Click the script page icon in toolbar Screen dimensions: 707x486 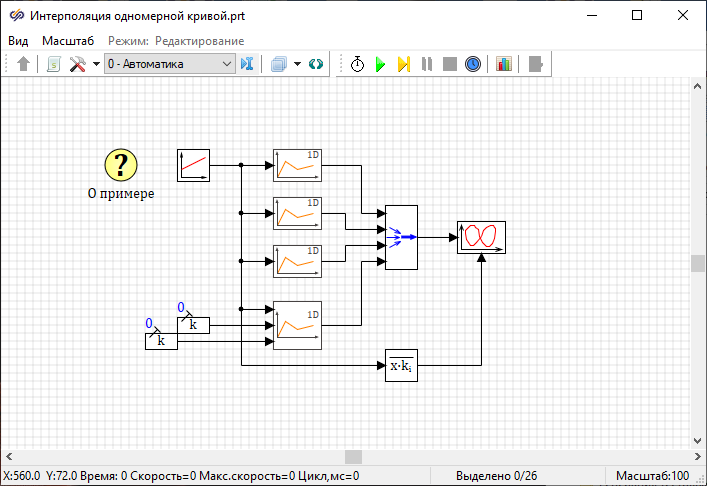coord(54,64)
